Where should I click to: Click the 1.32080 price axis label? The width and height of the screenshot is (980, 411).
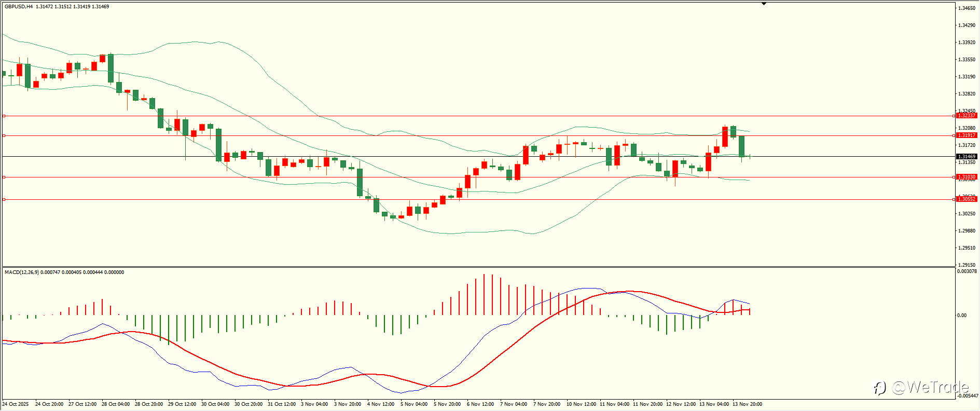pyautogui.click(x=967, y=128)
